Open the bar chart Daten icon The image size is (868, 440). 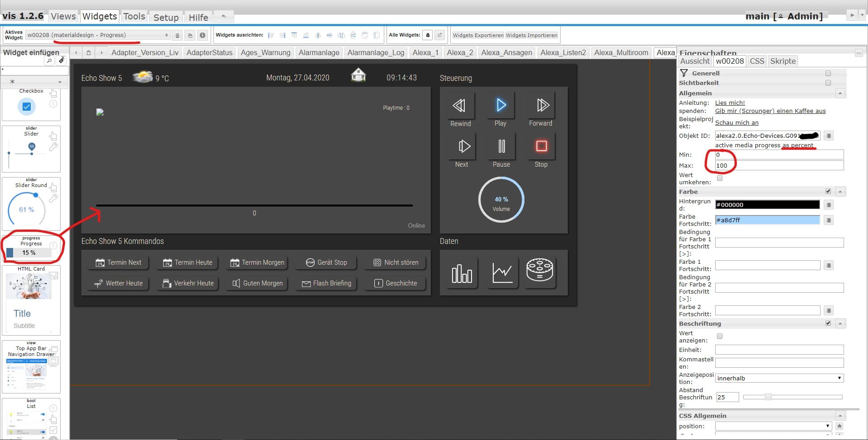pyautogui.click(x=462, y=273)
